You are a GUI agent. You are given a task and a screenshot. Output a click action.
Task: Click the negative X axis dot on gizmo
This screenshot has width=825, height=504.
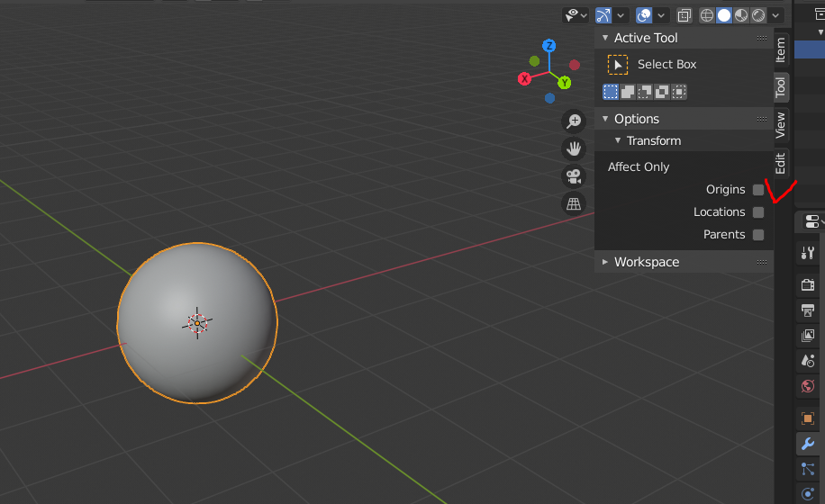tap(575, 65)
